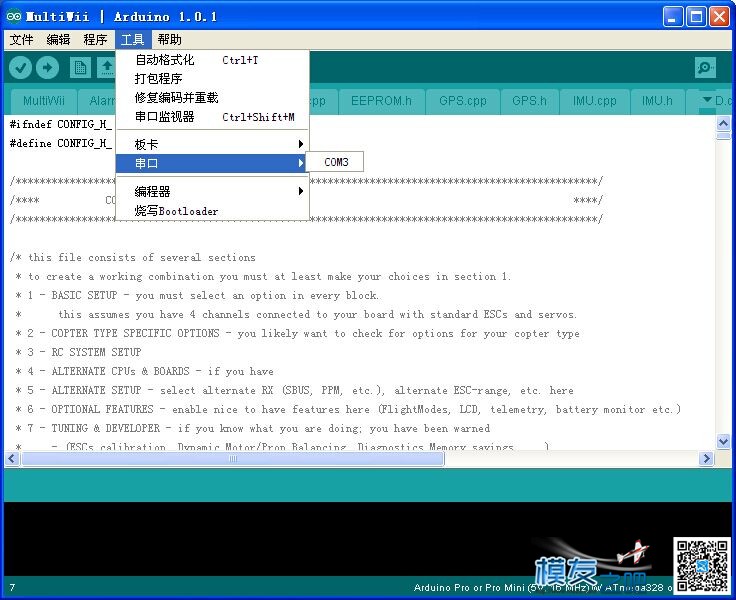The width and height of the screenshot is (736, 600).
Task: Click the #define CONFIG_H_ code line
Action: [61, 143]
